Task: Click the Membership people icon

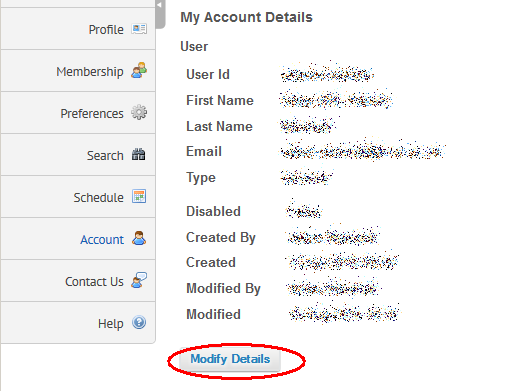Action: click(139, 70)
